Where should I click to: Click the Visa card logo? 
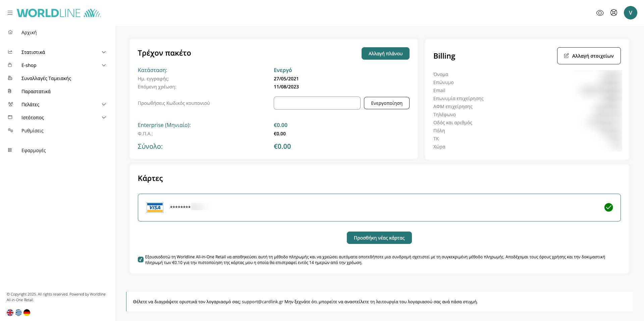click(x=155, y=207)
